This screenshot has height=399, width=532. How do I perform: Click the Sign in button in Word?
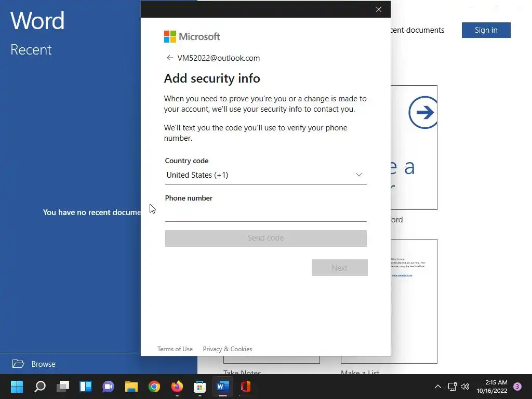pos(486,30)
